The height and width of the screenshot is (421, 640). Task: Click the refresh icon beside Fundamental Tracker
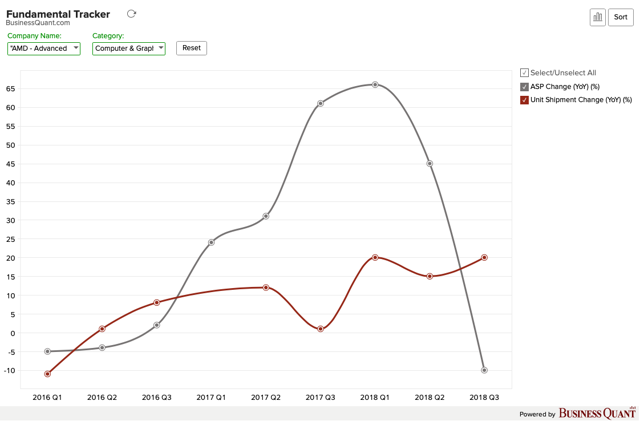[x=131, y=14]
